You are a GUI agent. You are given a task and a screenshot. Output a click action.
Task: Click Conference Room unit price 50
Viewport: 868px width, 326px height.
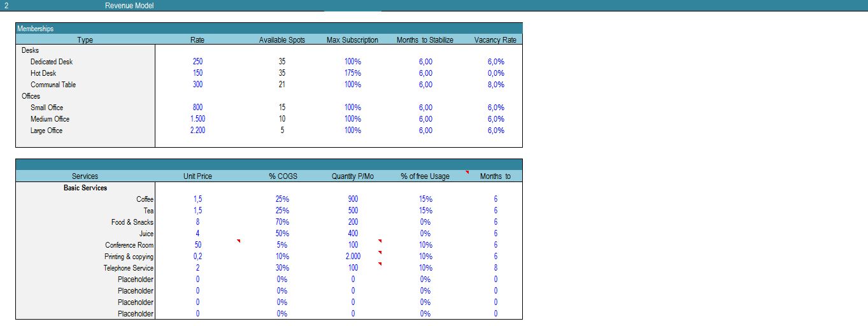tap(197, 245)
